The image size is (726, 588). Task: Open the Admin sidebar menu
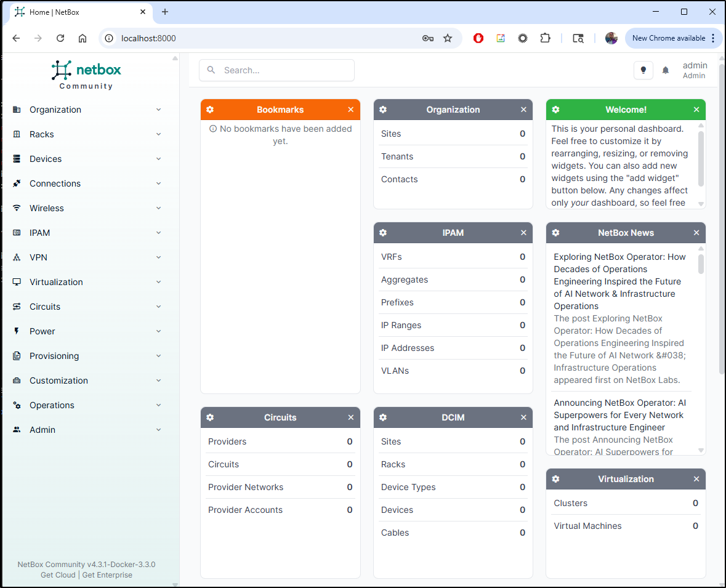click(x=87, y=430)
